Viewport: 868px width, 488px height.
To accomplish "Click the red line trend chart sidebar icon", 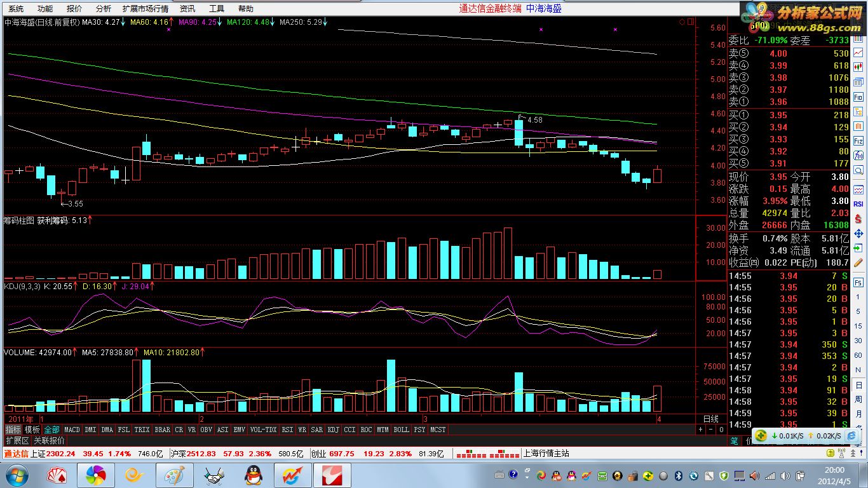I will (858, 52).
